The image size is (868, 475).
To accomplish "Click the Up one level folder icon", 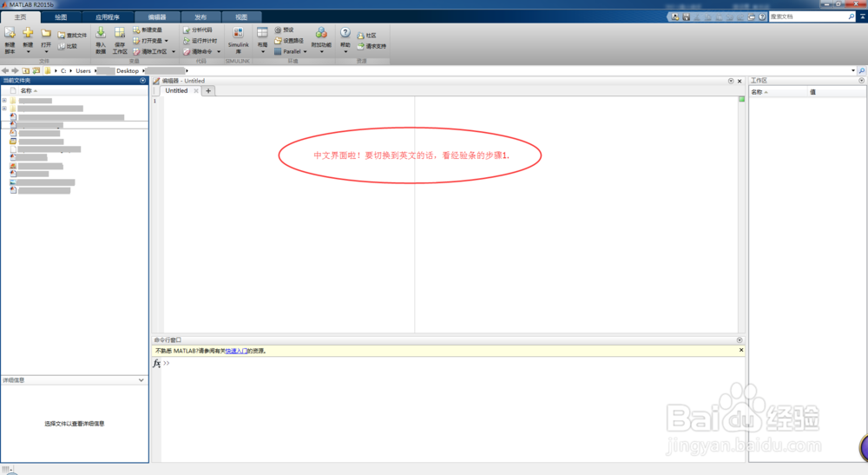I will click(25, 71).
